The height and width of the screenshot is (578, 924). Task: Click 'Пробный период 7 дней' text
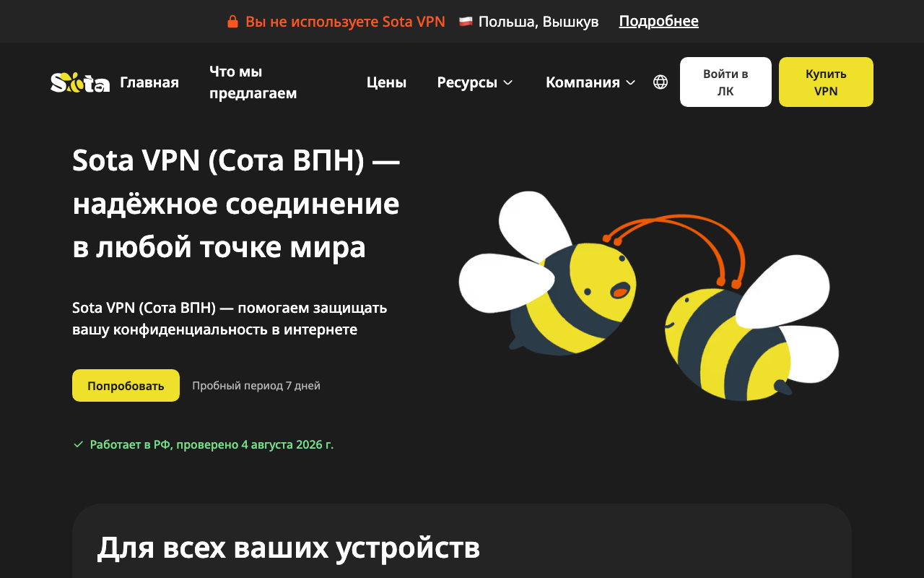[x=256, y=386]
